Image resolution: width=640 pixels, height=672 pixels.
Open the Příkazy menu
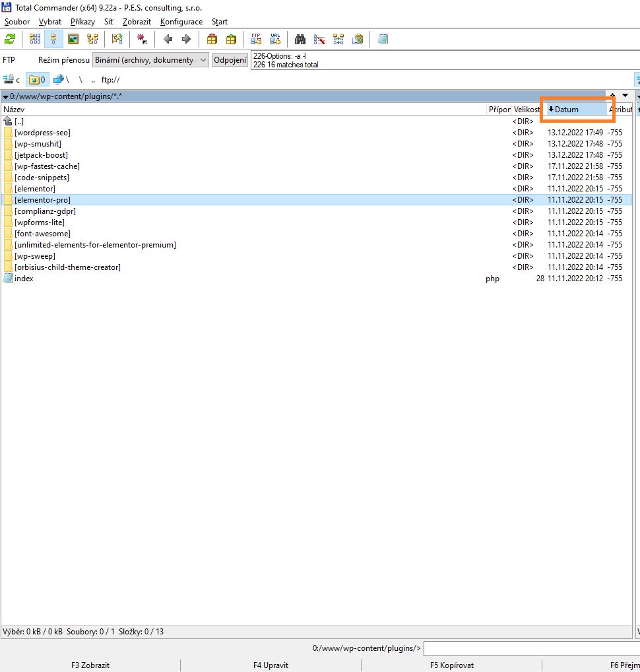point(82,22)
